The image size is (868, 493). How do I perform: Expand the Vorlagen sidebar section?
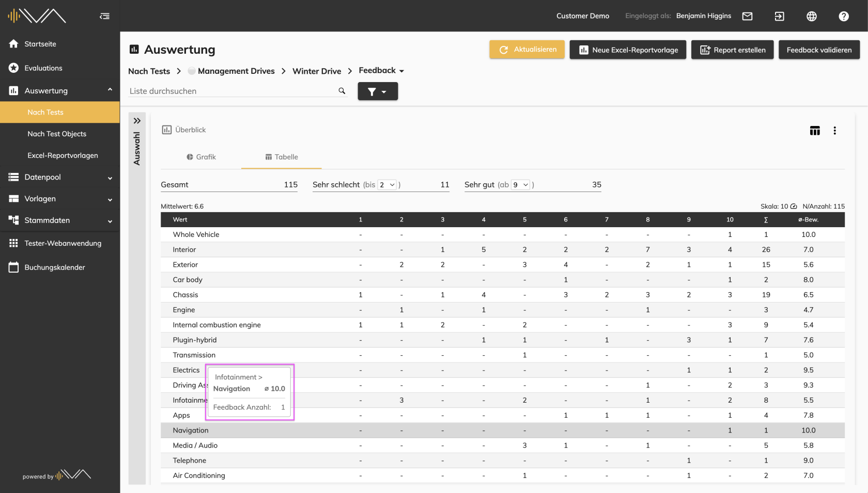[110, 200]
